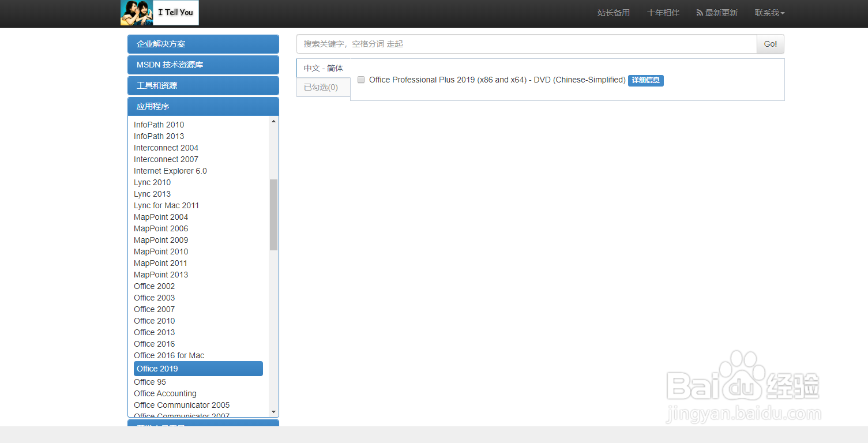Screen dimensions: 868x443
Task: Select MapPoint 2010 in the list
Action: [161, 251]
